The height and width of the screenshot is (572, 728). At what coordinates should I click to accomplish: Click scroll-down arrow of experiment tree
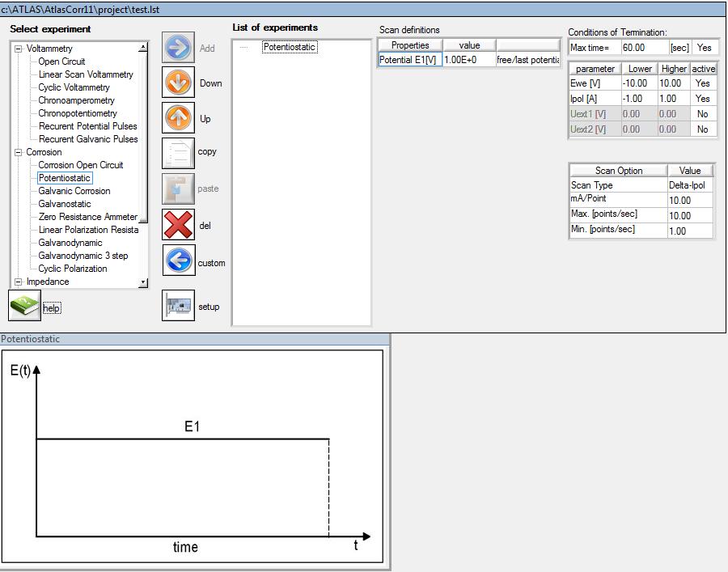(143, 282)
